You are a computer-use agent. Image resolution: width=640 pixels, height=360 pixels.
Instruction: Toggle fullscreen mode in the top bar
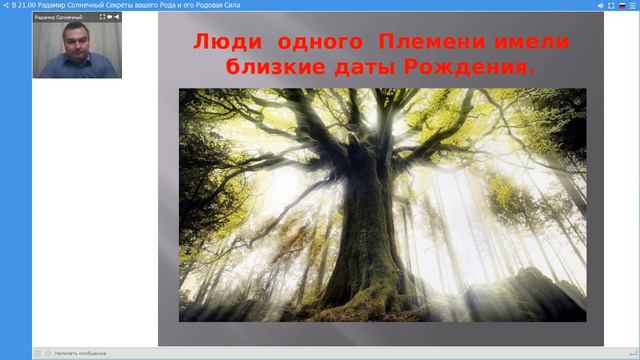coord(611,6)
